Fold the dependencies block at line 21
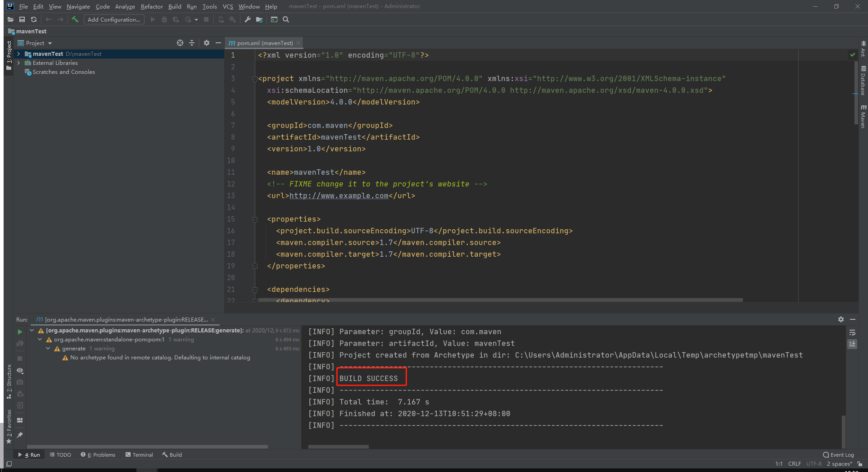The height and width of the screenshot is (472, 868). tap(255, 290)
